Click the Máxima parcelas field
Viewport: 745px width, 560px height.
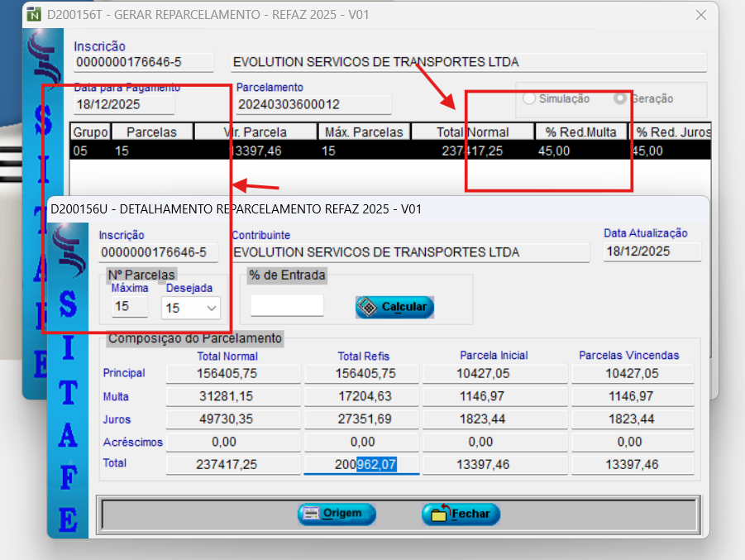click(130, 307)
